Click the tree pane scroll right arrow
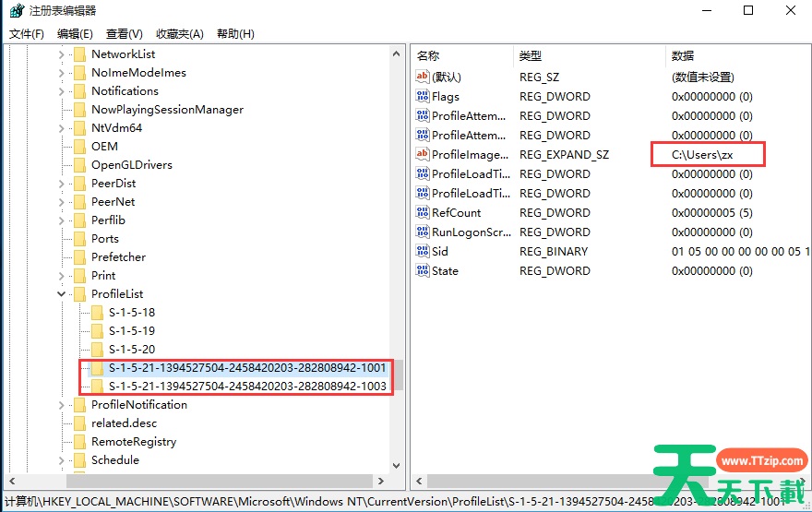This screenshot has width=812, height=512. pyautogui.click(x=380, y=481)
